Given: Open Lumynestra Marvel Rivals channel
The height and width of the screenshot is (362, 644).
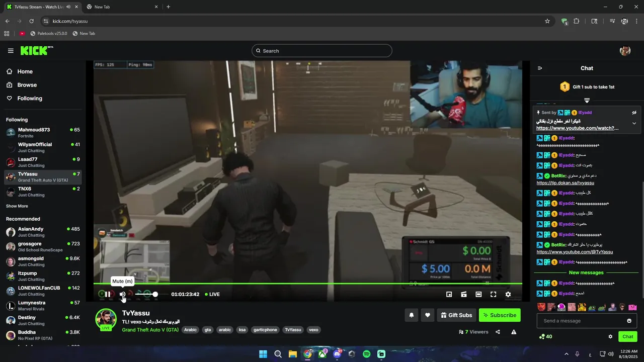Looking at the screenshot, I should (43, 306).
